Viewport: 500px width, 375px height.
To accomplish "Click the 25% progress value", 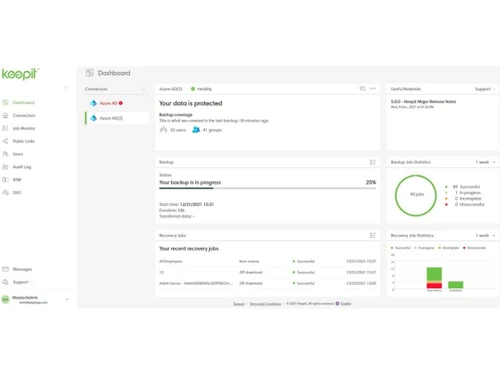I will 371,182.
